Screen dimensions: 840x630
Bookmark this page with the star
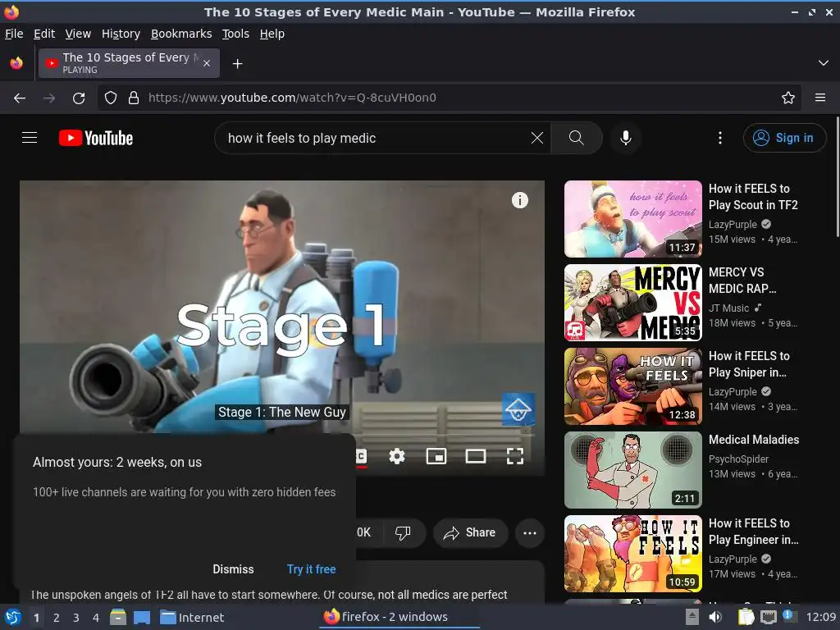coord(787,98)
